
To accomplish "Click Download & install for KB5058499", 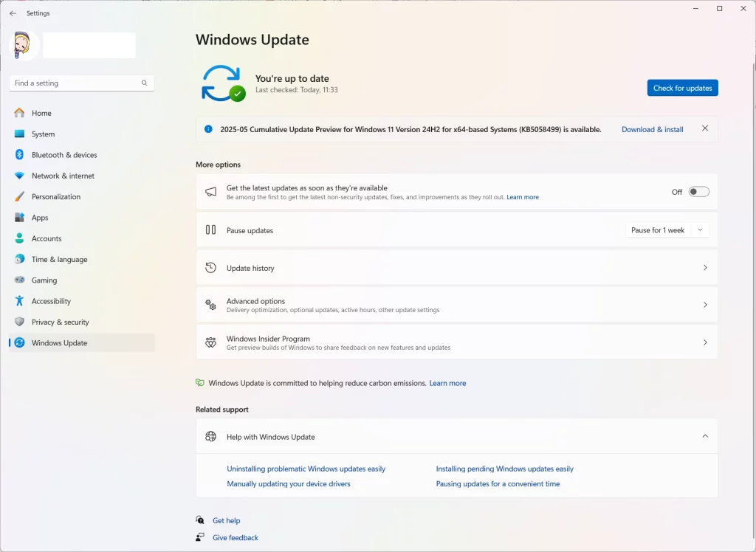I will 652,129.
